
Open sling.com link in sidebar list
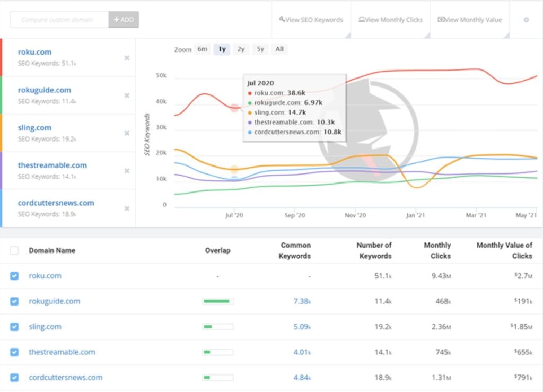click(34, 128)
